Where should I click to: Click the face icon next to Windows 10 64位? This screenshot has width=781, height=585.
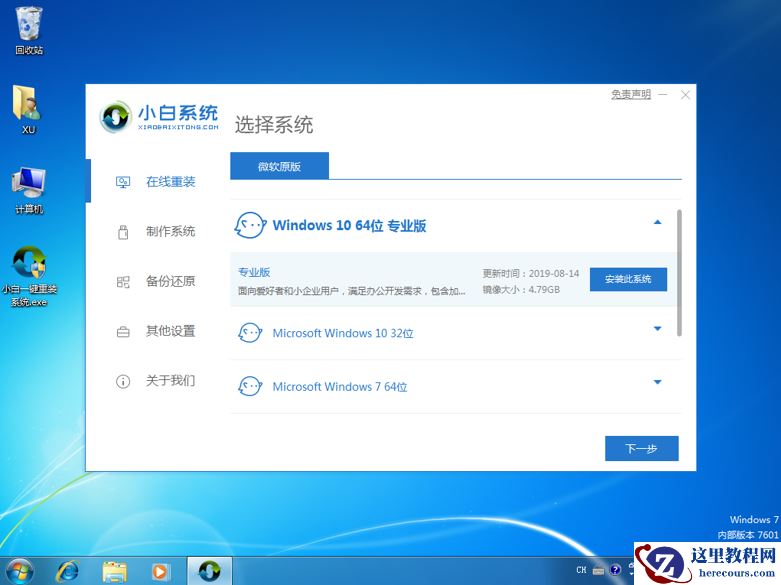pyautogui.click(x=250, y=225)
